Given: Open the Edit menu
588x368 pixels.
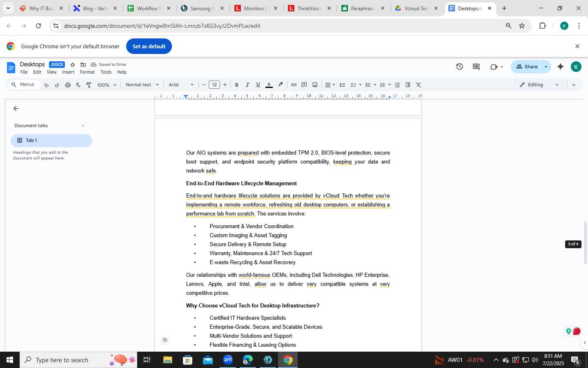Looking at the screenshot, I should tap(37, 72).
